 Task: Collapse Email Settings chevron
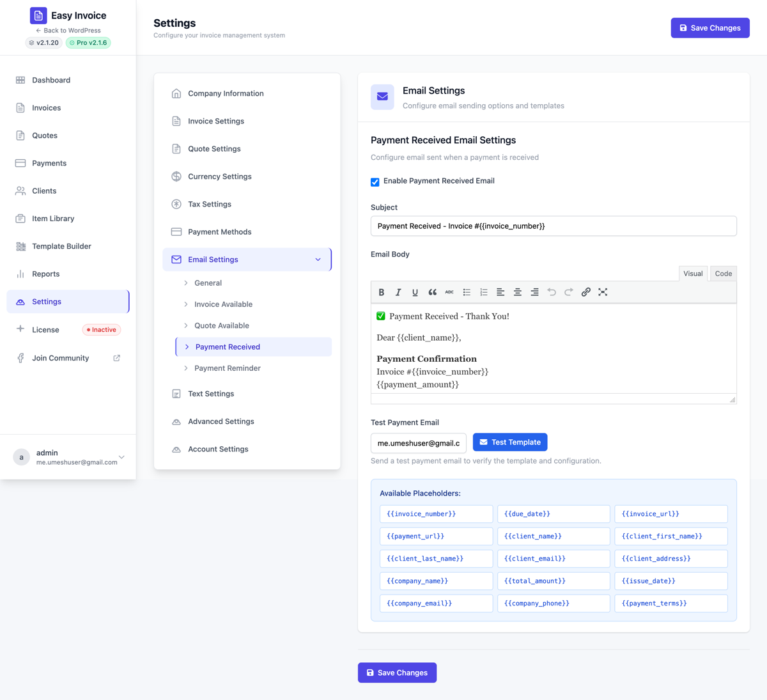point(318,260)
